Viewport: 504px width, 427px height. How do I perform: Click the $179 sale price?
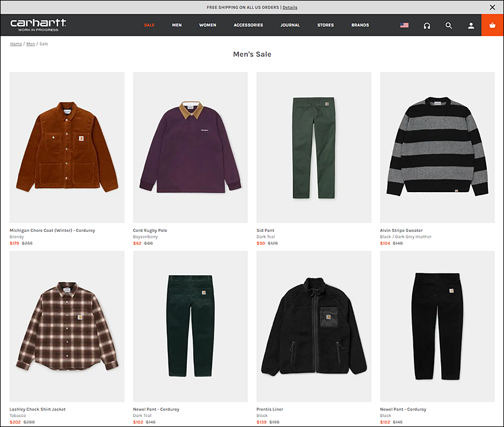pyautogui.click(x=14, y=243)
